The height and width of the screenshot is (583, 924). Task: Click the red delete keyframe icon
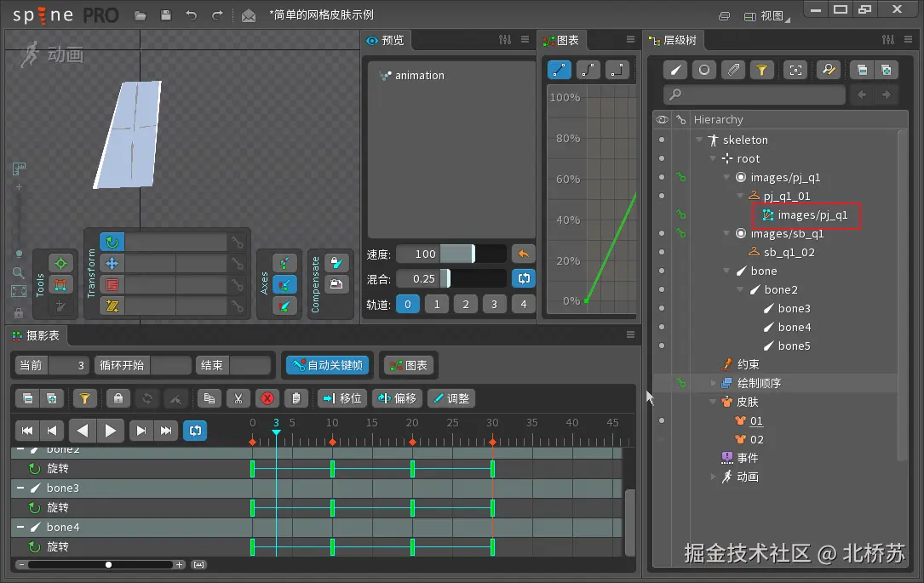point(267,398)
